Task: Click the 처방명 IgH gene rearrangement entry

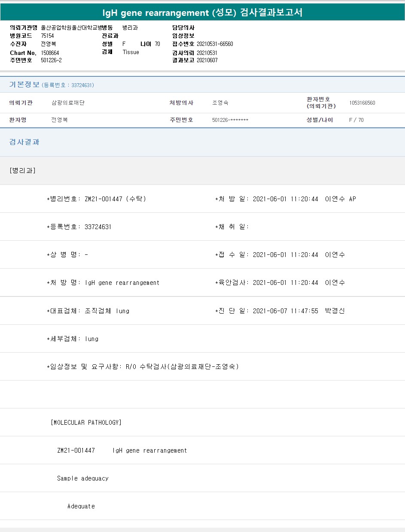Action: (103, 283)
